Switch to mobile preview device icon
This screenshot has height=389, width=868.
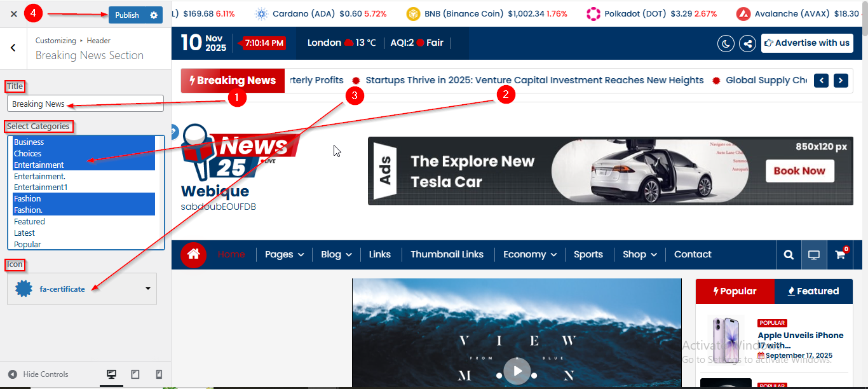pos(159,374)
